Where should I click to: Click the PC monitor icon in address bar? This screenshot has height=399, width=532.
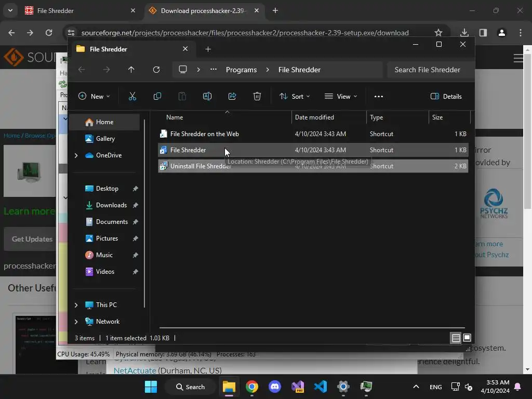[183, 70]
